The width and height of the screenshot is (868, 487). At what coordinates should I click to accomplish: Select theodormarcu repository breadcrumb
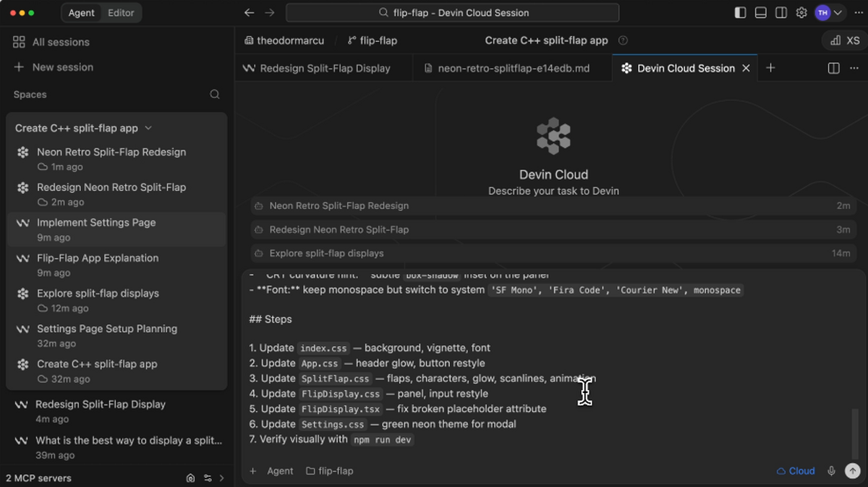[x=284, y=41]
